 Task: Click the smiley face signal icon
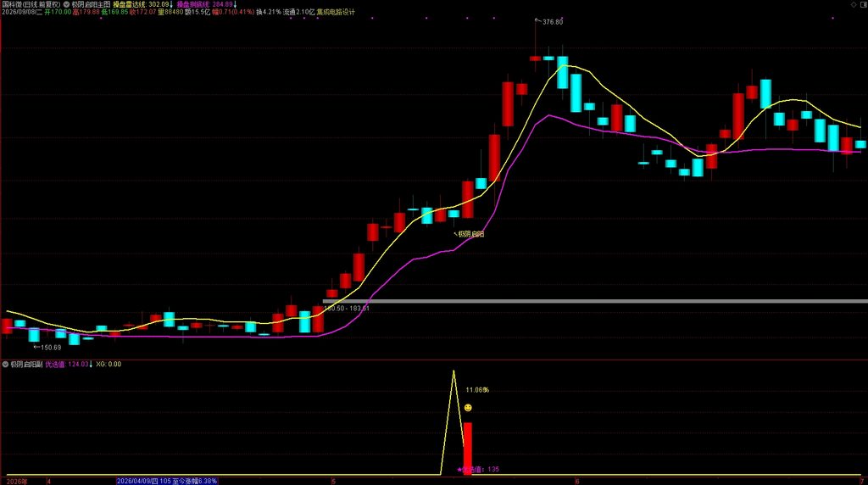468,408
